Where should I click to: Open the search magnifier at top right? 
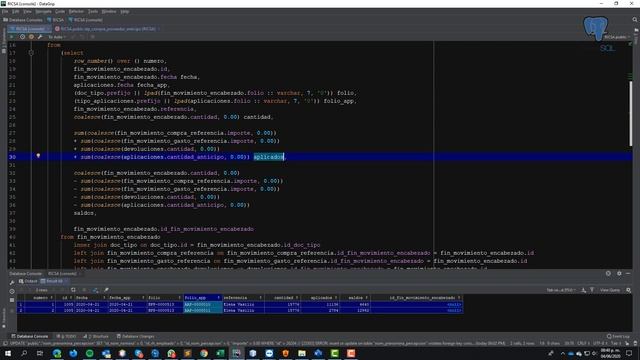pyautogui.click(x=635, y=20)
